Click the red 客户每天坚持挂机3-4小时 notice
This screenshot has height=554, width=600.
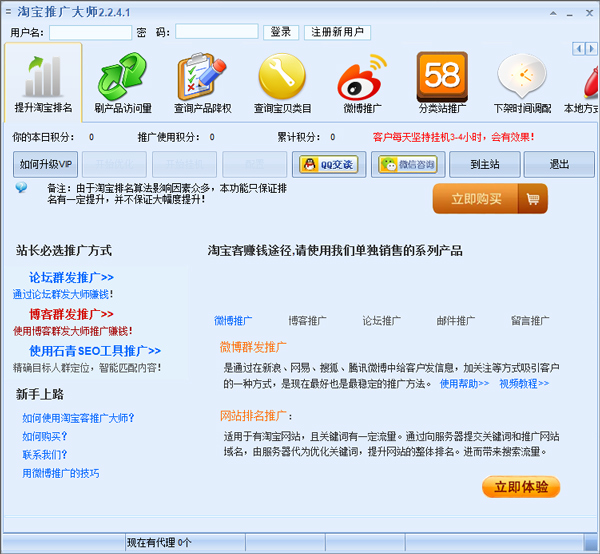(453, 137)
